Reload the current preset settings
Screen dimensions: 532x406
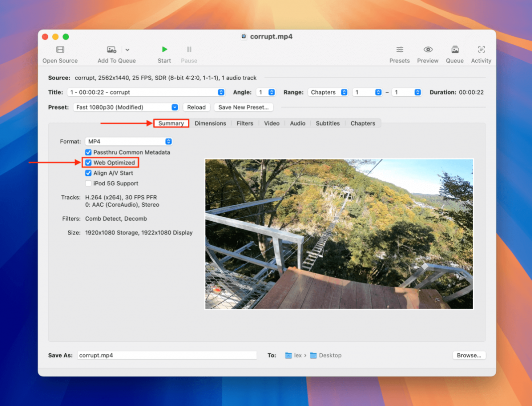click(x=196, y=107)
